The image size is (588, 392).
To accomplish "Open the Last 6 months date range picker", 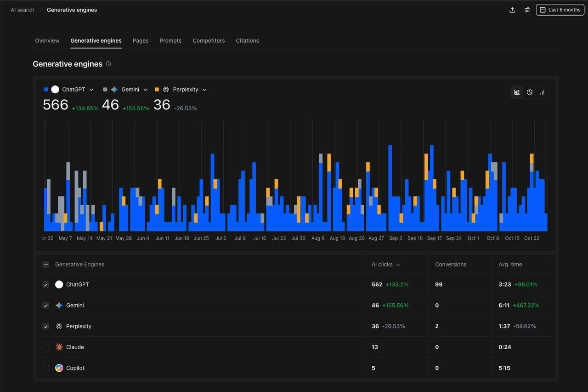I will coord(560,10).
